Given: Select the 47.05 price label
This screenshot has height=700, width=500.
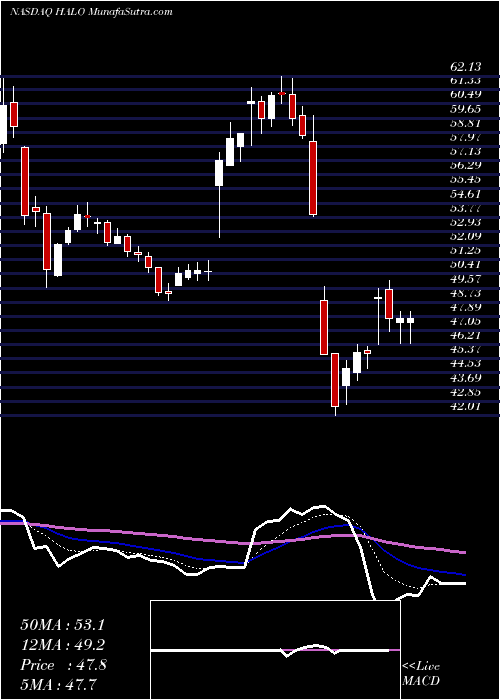Looking at the screenshot, I should 466,321.
